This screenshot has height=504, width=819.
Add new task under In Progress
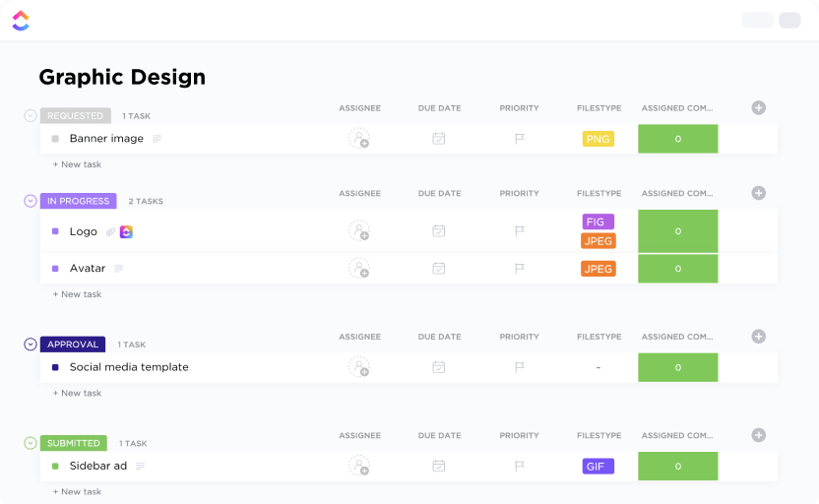(78, 294)
